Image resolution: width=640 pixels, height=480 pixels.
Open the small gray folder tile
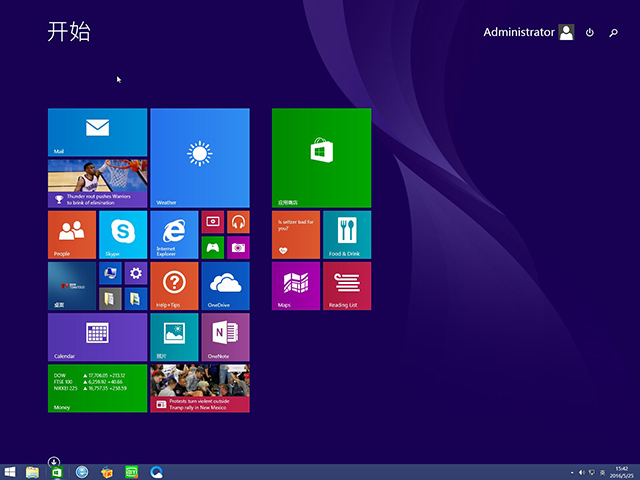tap(110, 299)
